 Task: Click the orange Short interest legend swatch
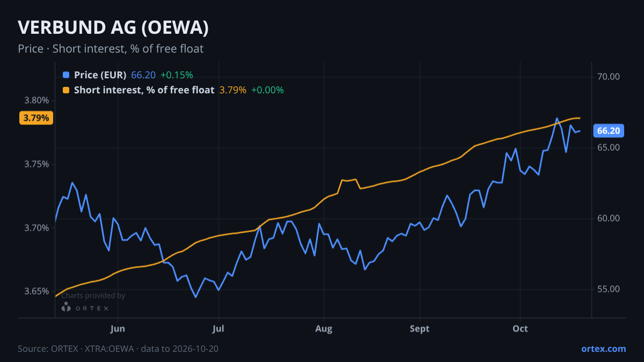point(66,90)
